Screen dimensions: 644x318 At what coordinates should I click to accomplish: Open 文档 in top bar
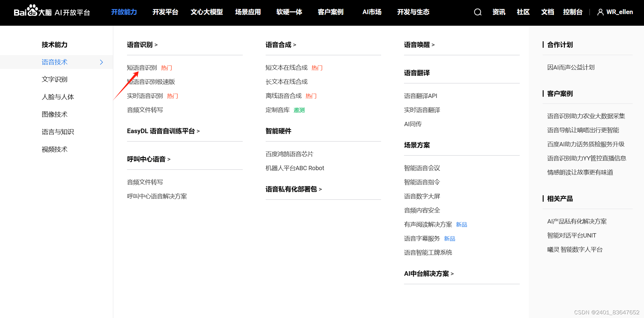coord(548,12)
